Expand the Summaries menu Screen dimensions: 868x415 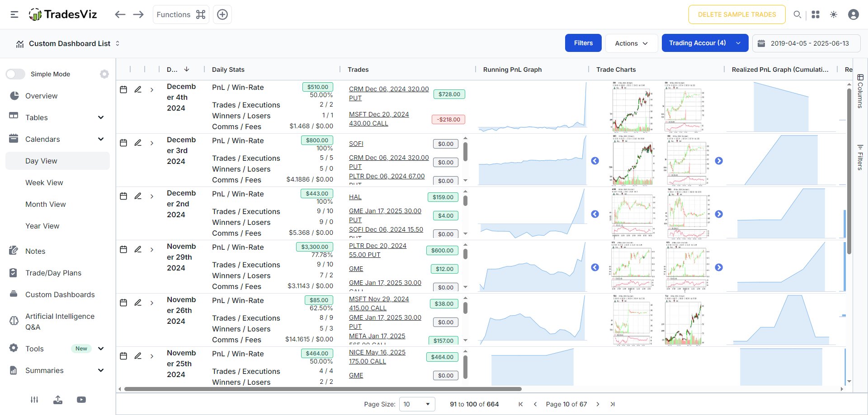click(57, 370)
